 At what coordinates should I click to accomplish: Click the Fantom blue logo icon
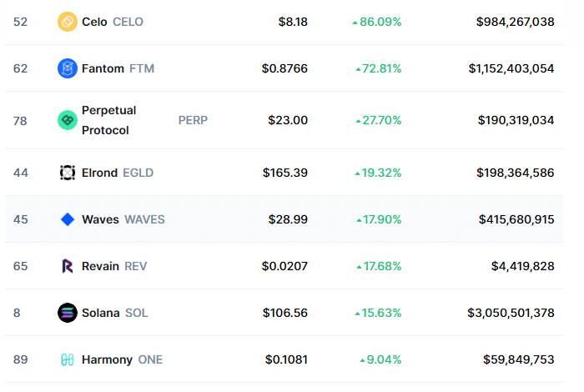pos(68,68)
